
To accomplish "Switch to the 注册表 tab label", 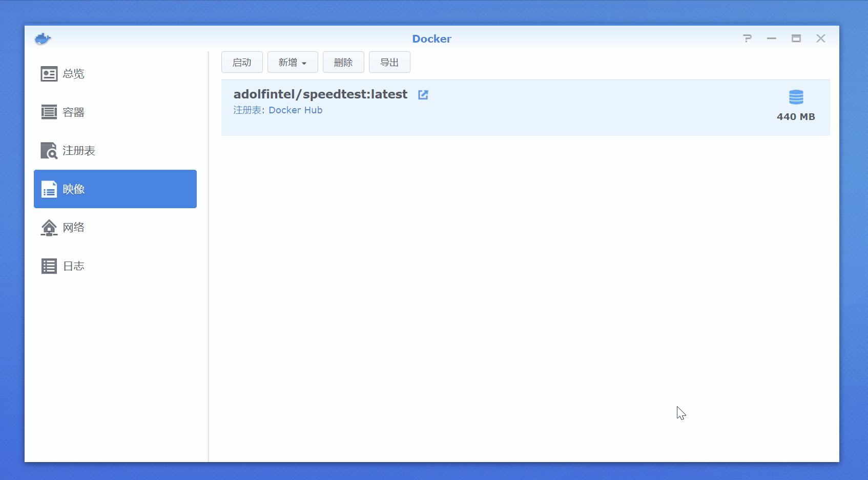I will click(x=79, y=151).
